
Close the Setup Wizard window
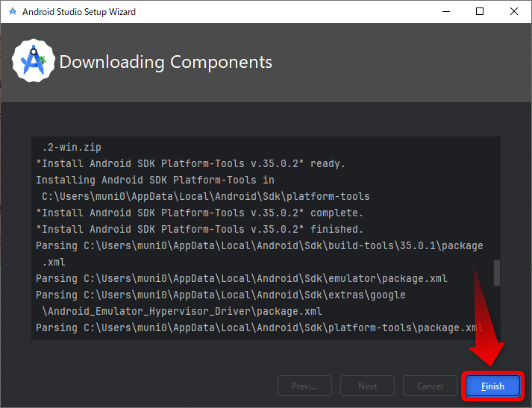point(513,11)
